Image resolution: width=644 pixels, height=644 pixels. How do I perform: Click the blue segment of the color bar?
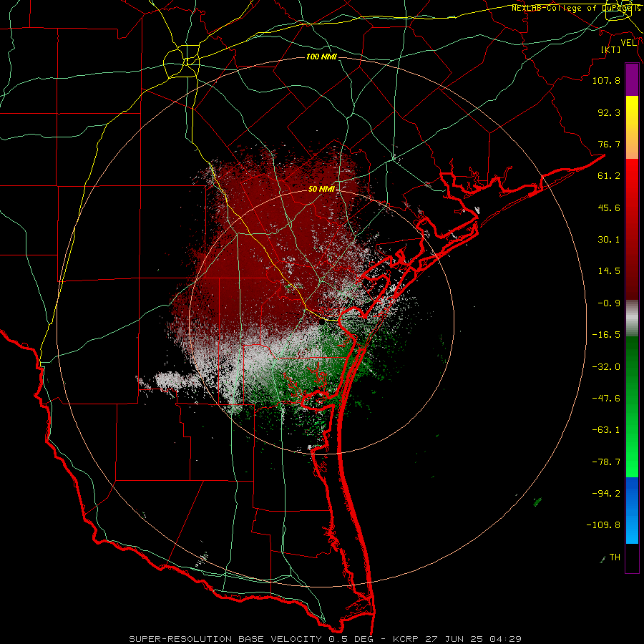click(x=632, y=510)
